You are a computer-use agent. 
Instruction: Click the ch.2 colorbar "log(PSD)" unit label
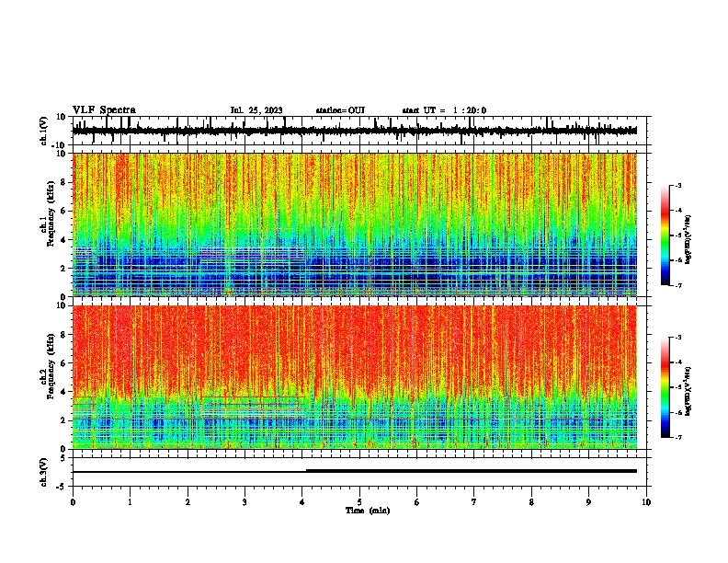coord(688,390)
